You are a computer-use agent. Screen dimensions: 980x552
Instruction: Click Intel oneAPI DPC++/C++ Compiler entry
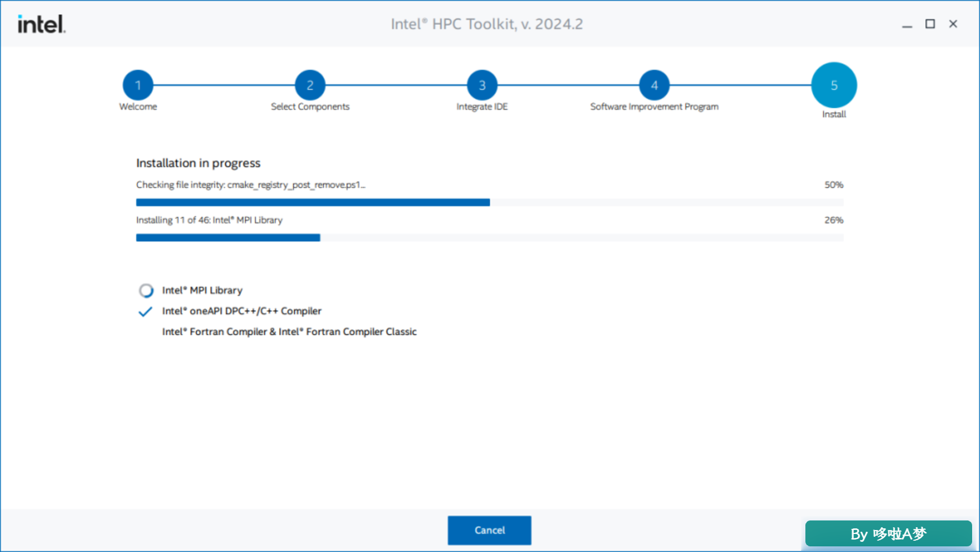click(x=242, y=311)
